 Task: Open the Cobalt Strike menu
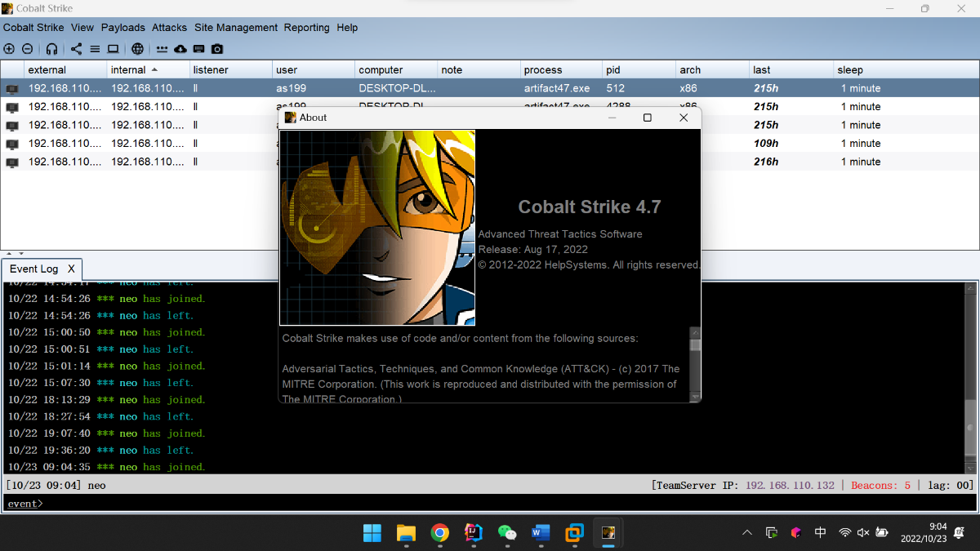[33, 28]
